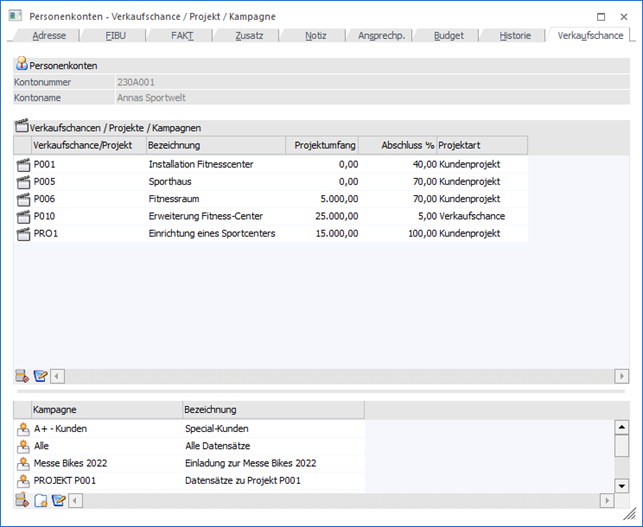Click the clapperboard icon of project P001
The height and width of the screenshot is (527, 643).
pos(24,165)
